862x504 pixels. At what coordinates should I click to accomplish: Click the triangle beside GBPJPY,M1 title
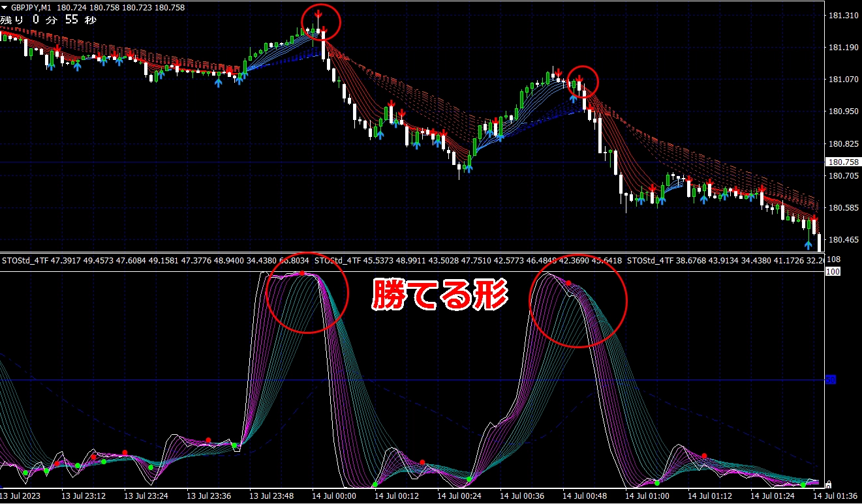coord(5,7)
